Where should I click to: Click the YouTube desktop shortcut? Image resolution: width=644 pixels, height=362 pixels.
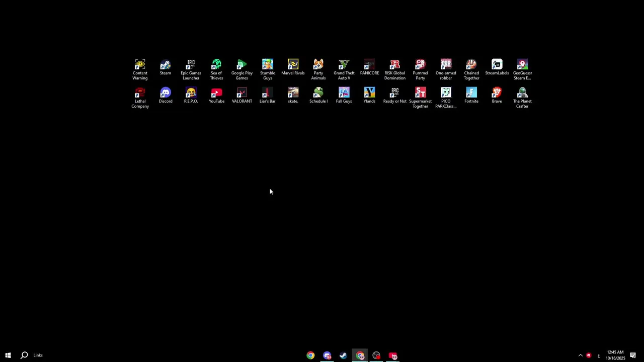point(216,96)
